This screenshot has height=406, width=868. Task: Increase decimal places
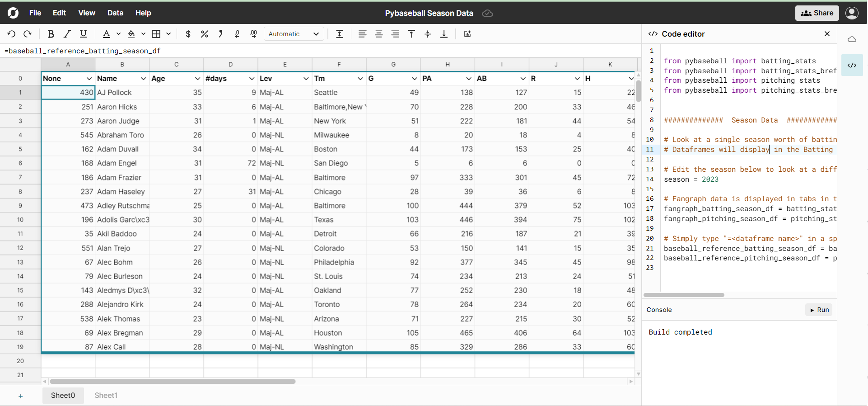pos(254,34)
